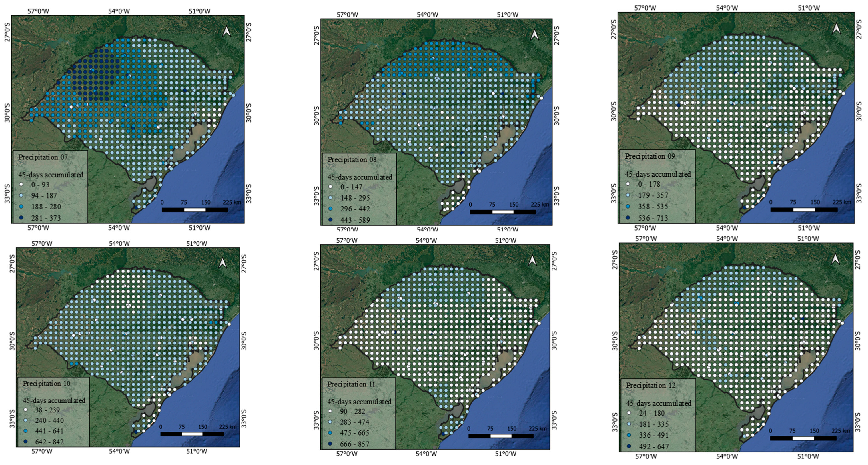Screen dimensions: 868x465
Task: Click the north arrow on Precipitation 11 map
Action: click(532, 261)
